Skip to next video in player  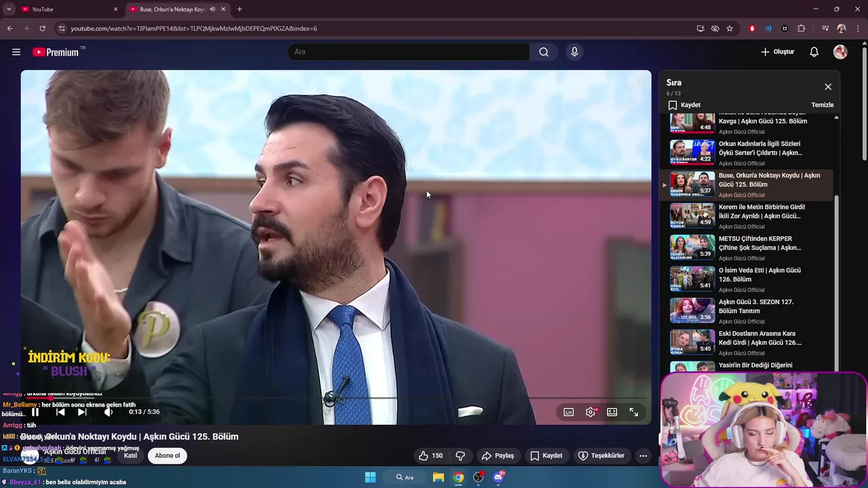tap(82, 412)
